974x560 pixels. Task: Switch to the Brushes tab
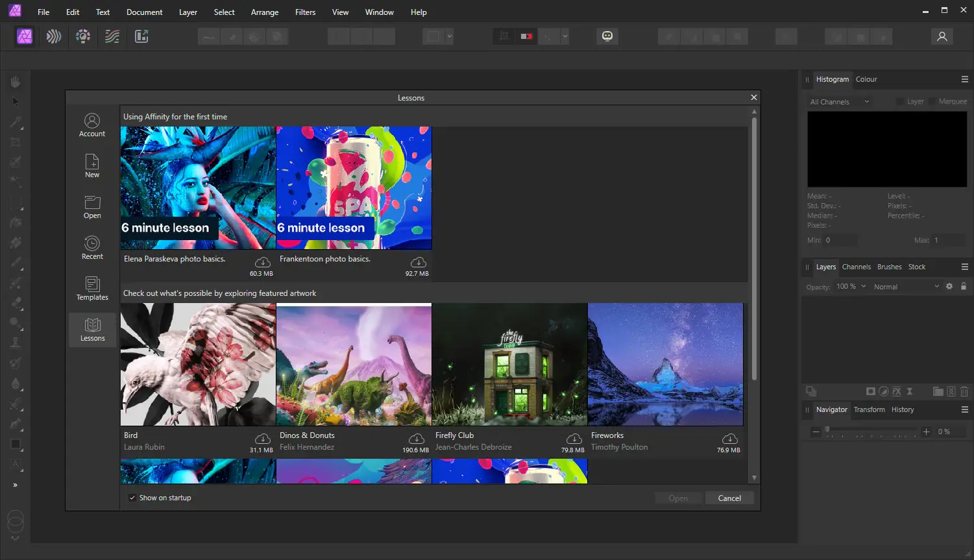click(x=889, y=267)
